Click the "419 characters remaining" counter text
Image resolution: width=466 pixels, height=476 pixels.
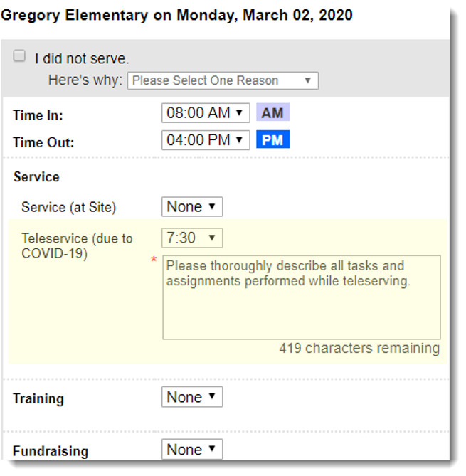point(359,349)
